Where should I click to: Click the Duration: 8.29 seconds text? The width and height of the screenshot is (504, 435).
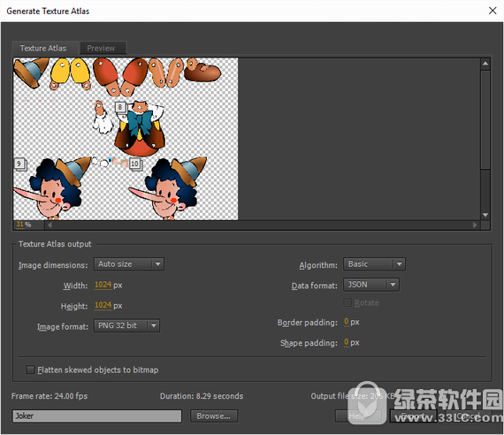(x=202, y=396)
